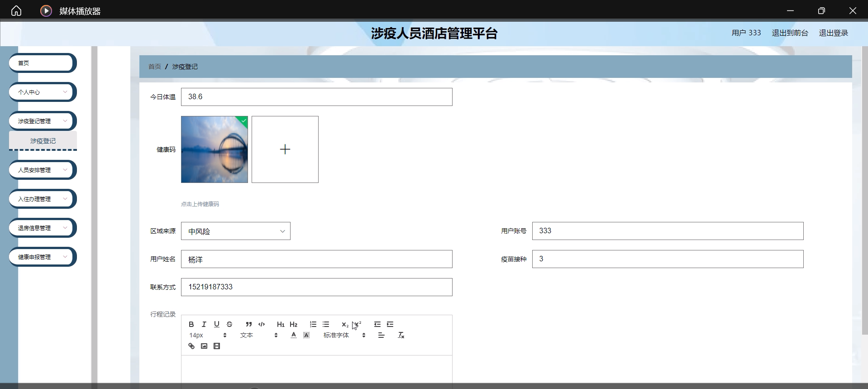Create a bulleted list
The height and width of the screenshot is (389, 868).
(326, 324)
